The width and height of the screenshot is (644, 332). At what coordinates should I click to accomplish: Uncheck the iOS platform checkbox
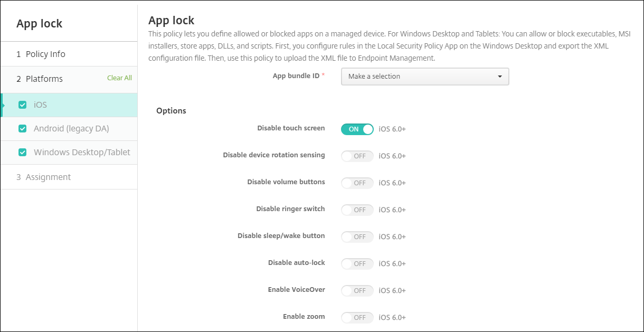click(22, 105)
